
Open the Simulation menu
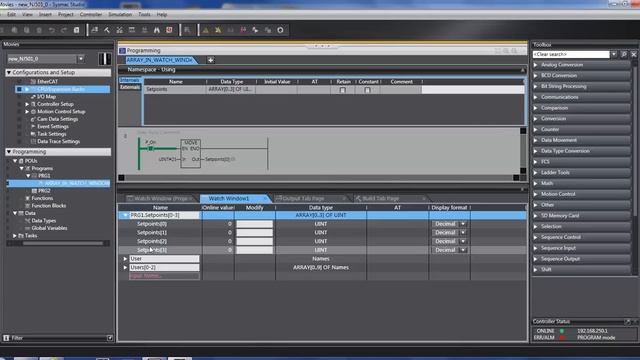pyautogui.click(x=120, y=14)
